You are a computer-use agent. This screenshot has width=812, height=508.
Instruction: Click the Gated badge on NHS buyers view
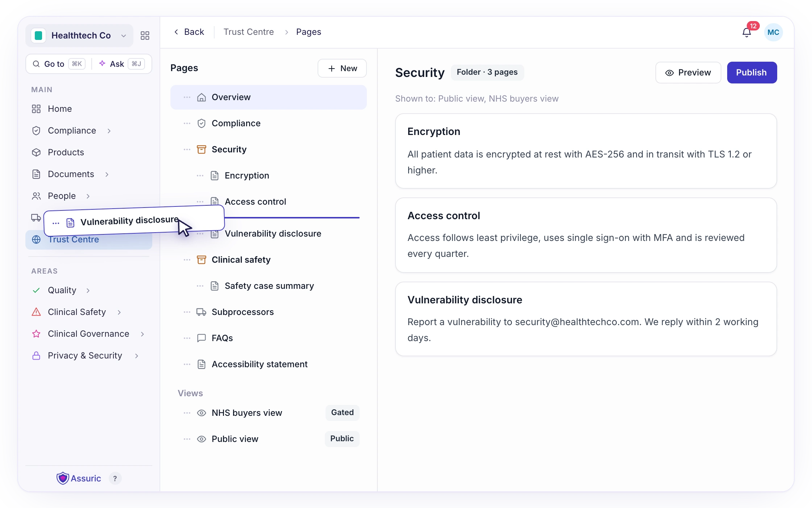[343, 413]
